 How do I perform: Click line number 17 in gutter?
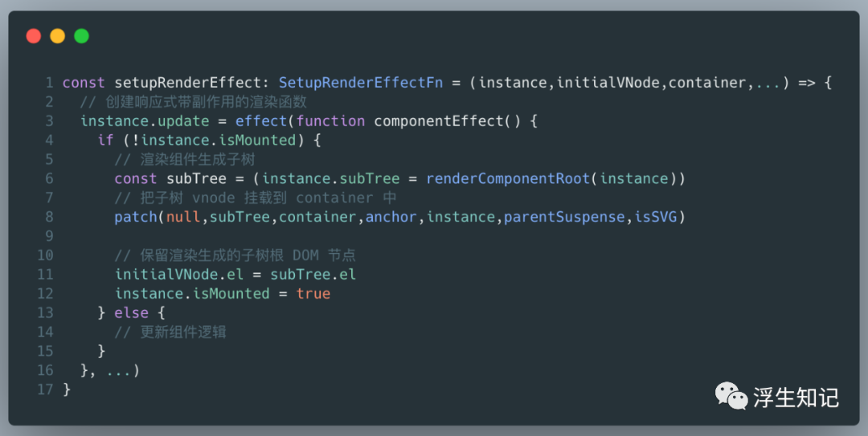[x=45, y=389]
